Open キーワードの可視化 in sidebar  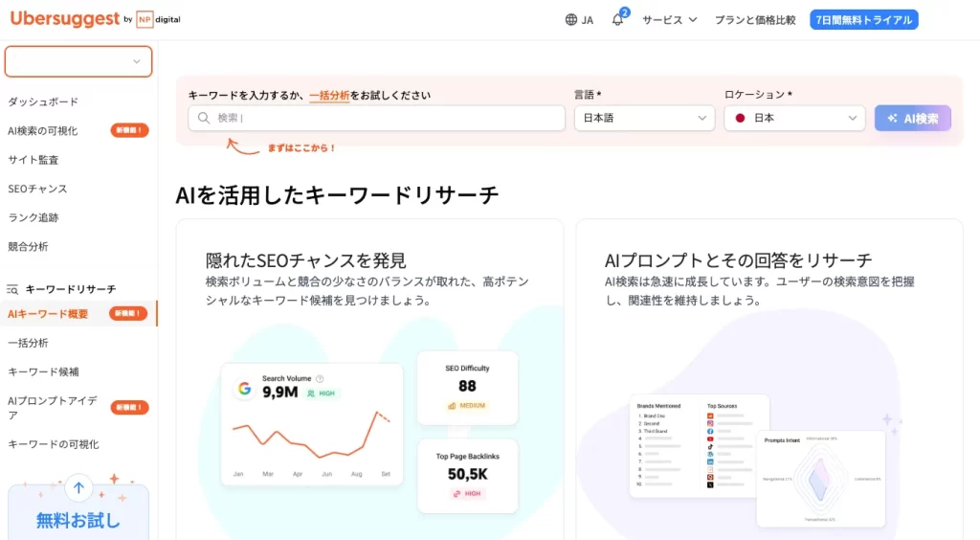tap(54, 443)
